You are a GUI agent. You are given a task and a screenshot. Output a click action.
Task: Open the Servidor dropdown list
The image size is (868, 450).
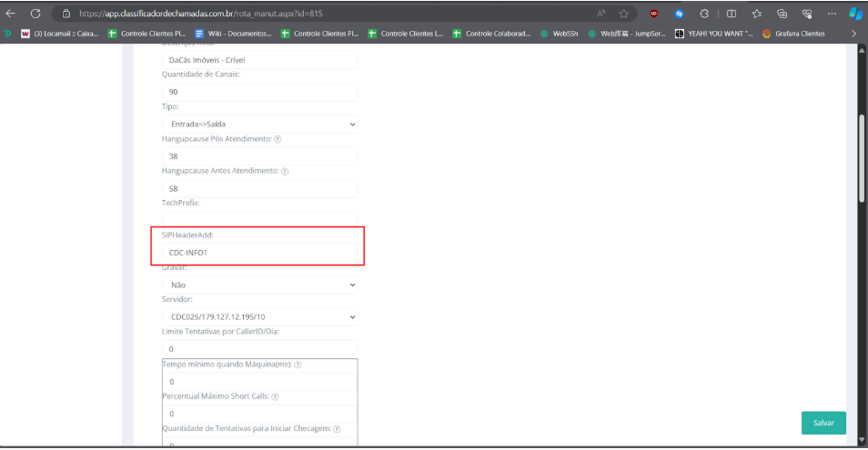[259, 316]
